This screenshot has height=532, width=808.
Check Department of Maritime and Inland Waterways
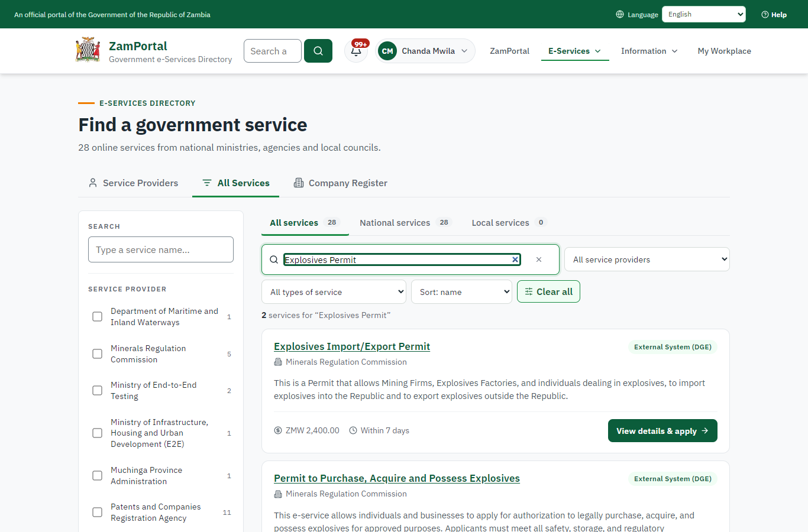[x=98, y=317]
